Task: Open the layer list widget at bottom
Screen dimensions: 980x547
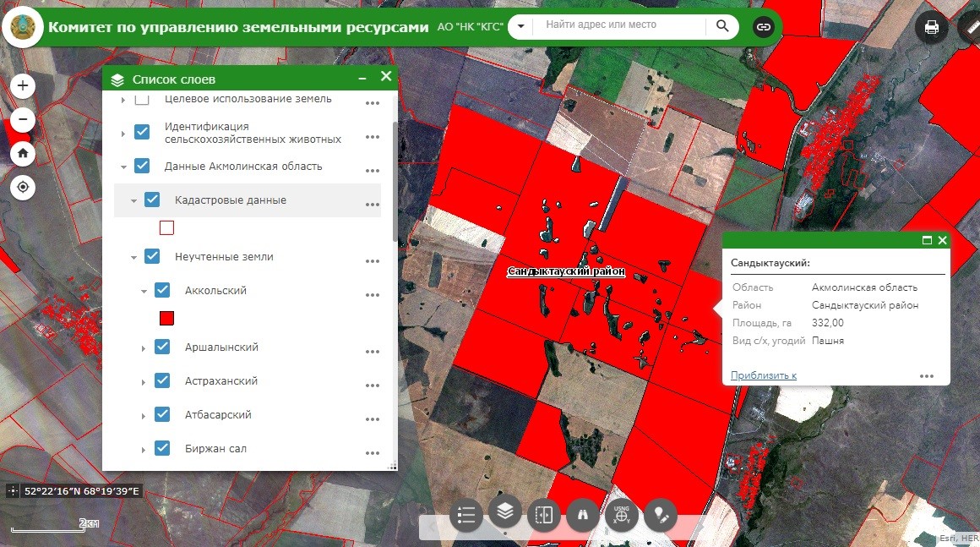Action: pos(505,512)
